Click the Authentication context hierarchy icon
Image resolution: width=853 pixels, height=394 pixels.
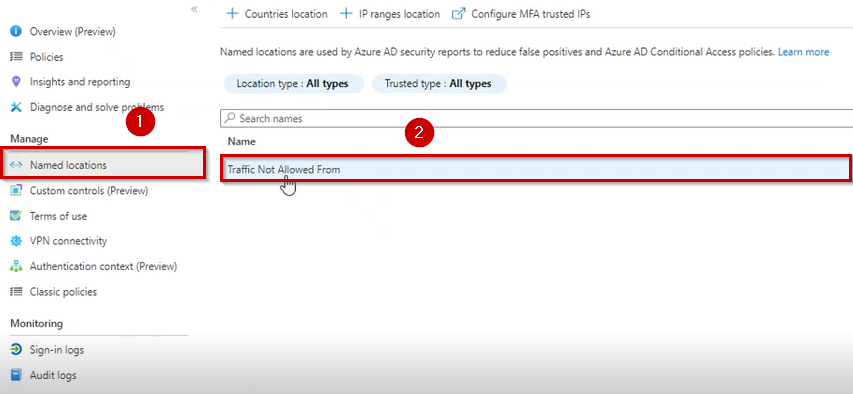click(x=16, y=266)
